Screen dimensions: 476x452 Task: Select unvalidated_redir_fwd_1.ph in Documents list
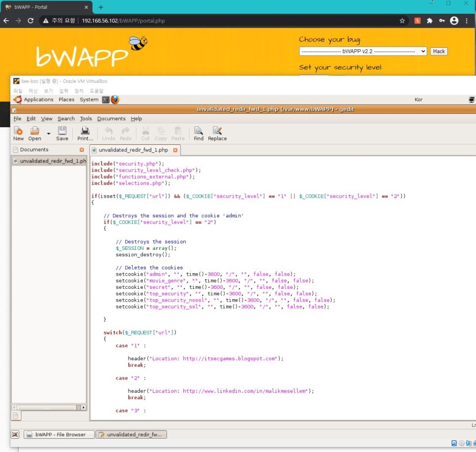pyautogui.click(x=49, y=161)
